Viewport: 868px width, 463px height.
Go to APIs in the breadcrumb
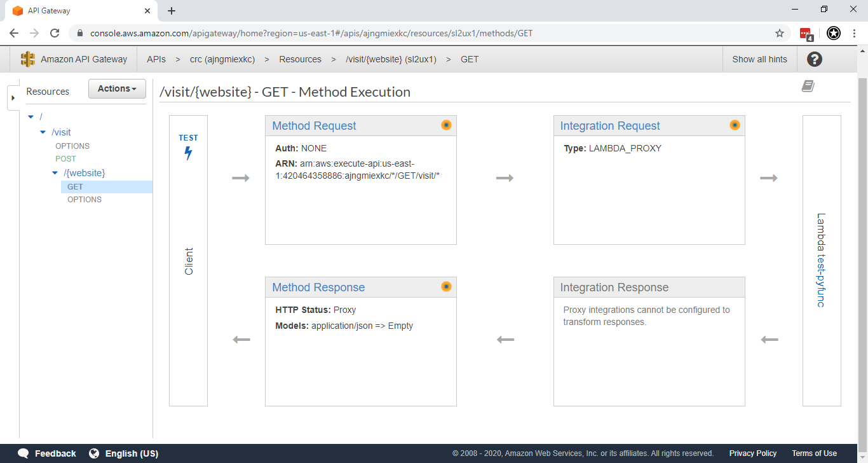click(x=156, y=59)
